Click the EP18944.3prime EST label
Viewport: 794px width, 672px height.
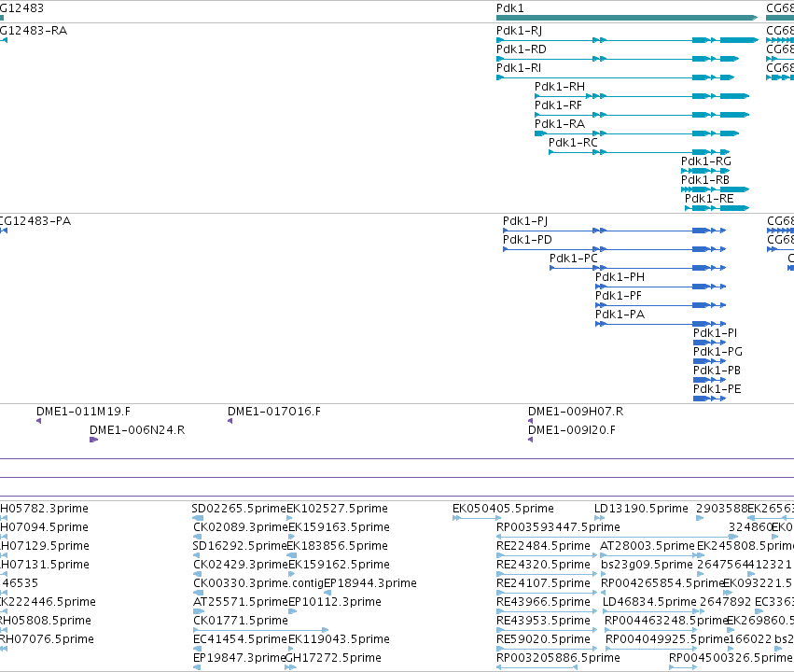[x=370, y=583]
